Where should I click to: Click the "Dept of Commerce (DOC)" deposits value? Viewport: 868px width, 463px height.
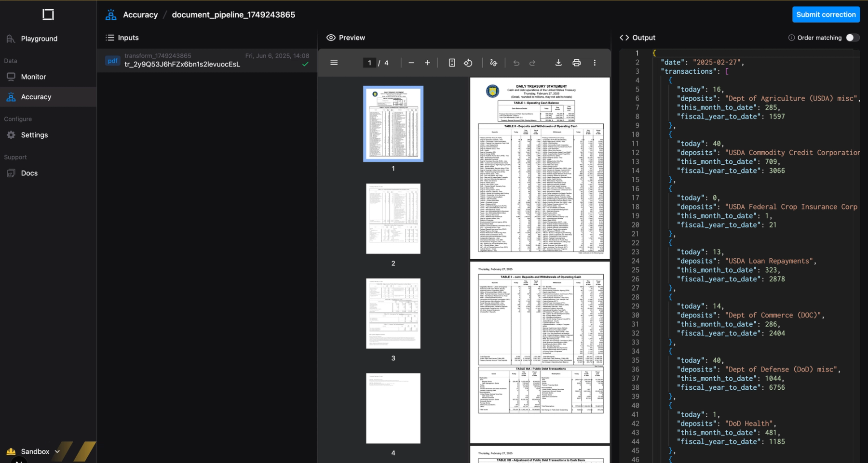[x=773, y=315]
